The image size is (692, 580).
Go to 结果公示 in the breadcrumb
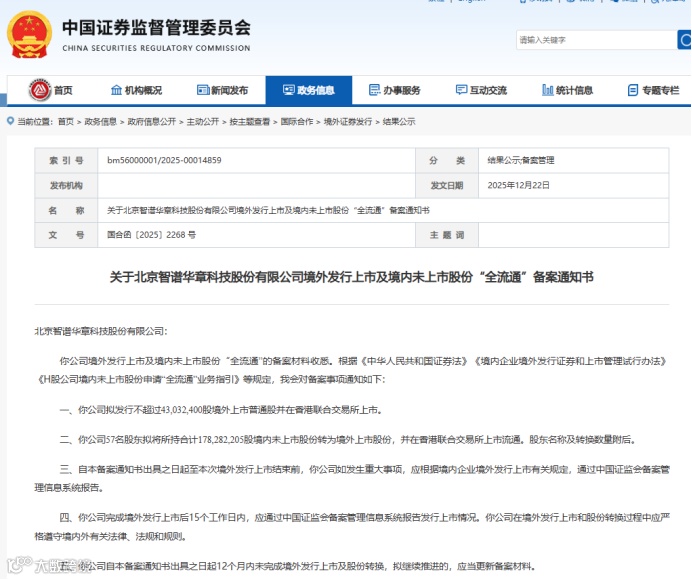tap(399, 122)
